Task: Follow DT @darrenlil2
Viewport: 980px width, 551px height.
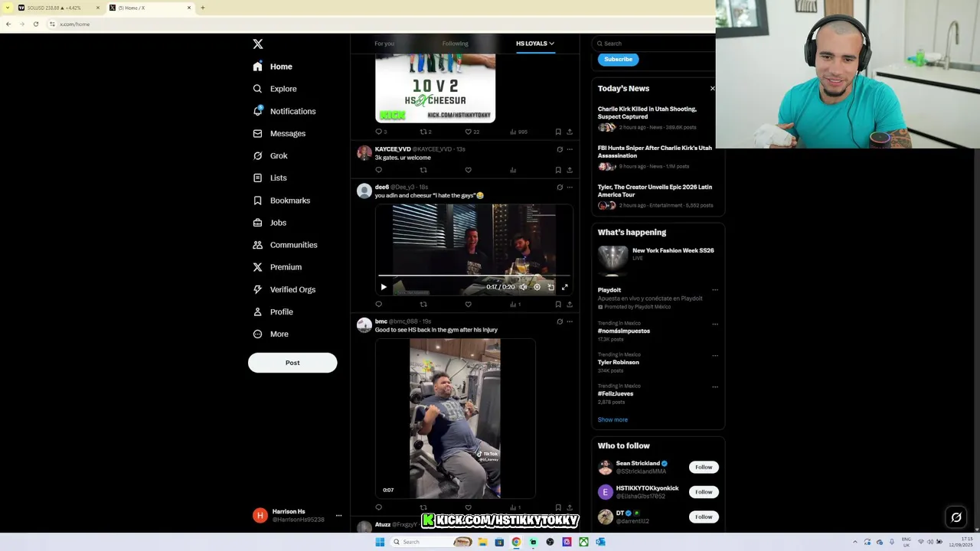Action: pyautogui.click(x=704, y=517)
